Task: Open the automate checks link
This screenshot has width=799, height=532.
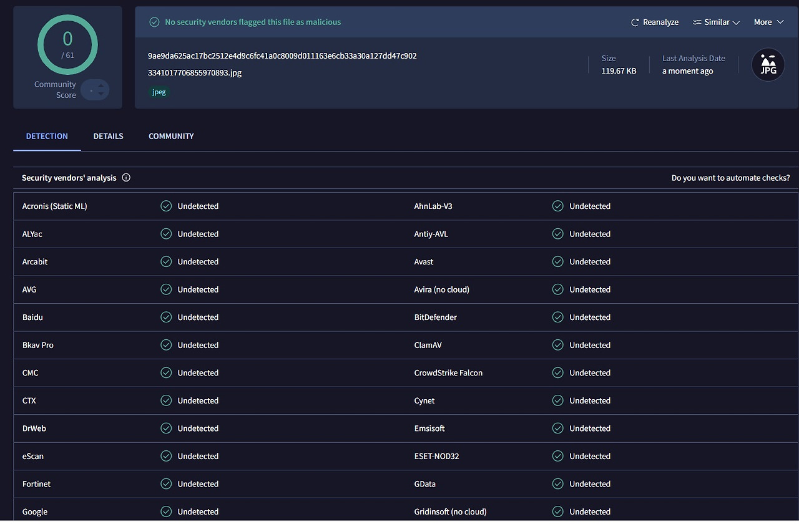Action: (730, 178)
